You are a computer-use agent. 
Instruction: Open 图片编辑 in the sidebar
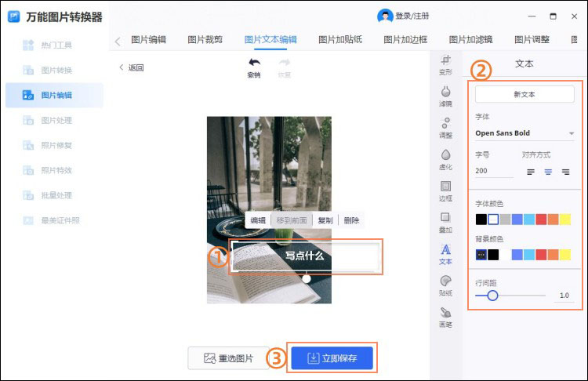coord(54,96)
